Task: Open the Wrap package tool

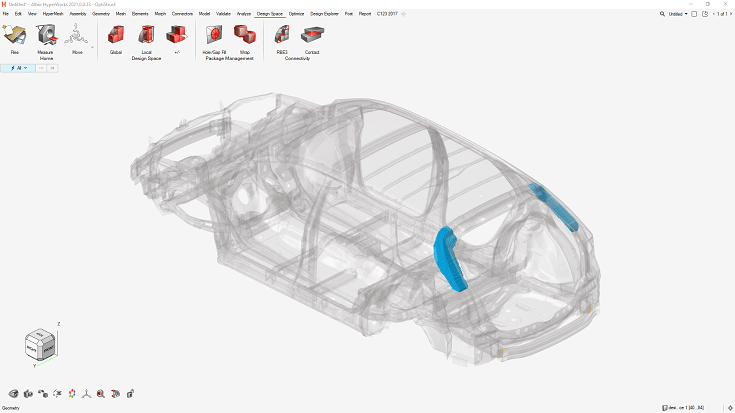Action: tap(244, 37)
